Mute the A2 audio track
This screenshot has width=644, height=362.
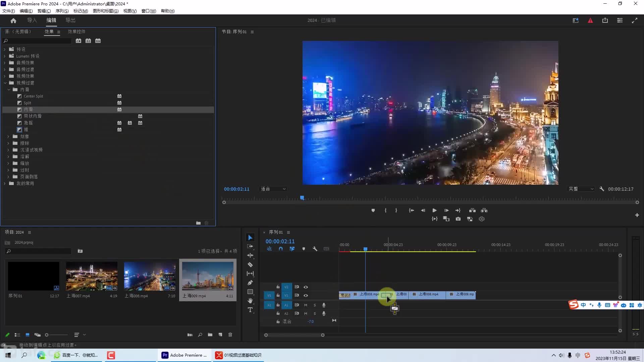pyautogui.click(x=306, y=313)
